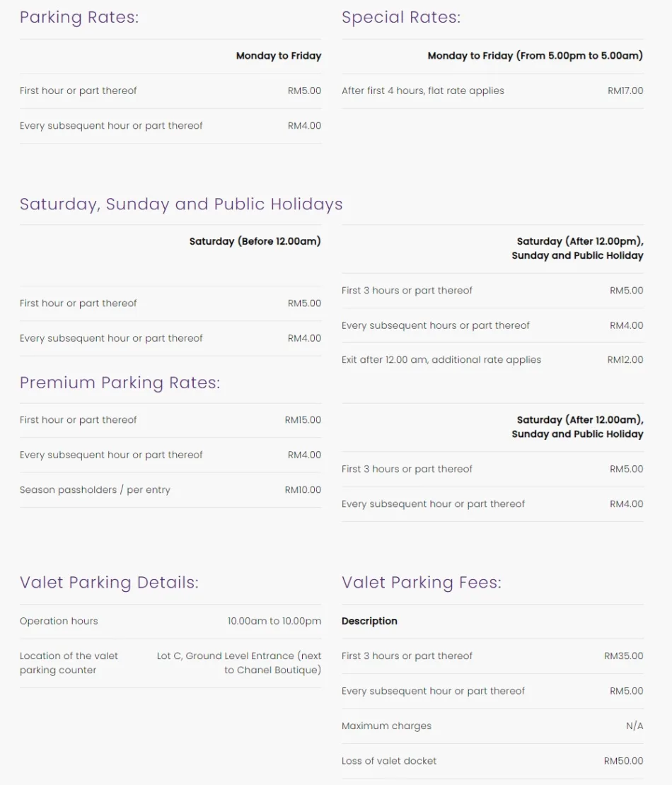The width and height of the screenshot is (672, 785).
Task: Click the RM15.00 premium first hour price
Action: coord(303,420)
